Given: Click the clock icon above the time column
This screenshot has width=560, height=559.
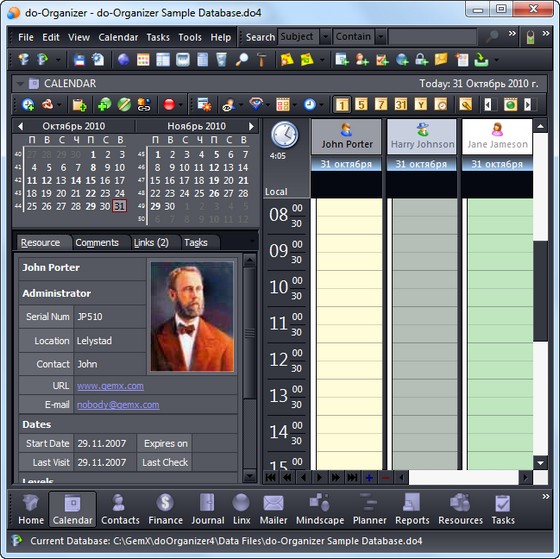Looking at the screenshot, I should coord(284,135).
